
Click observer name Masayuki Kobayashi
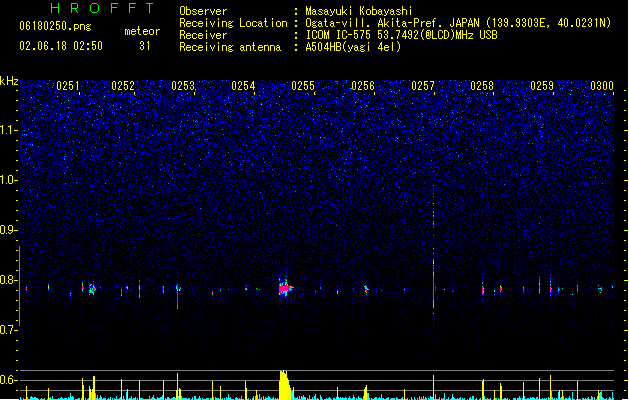coord(359,11)
